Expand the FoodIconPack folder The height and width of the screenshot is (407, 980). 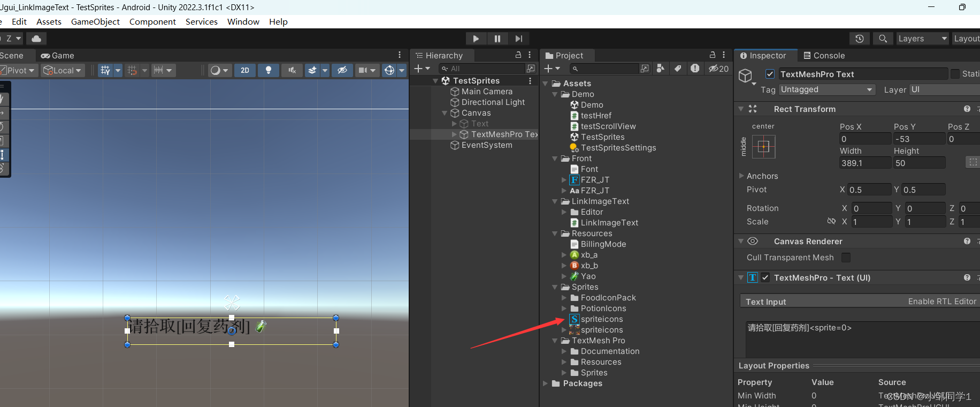pyautogui.click(x=564, y=298)
